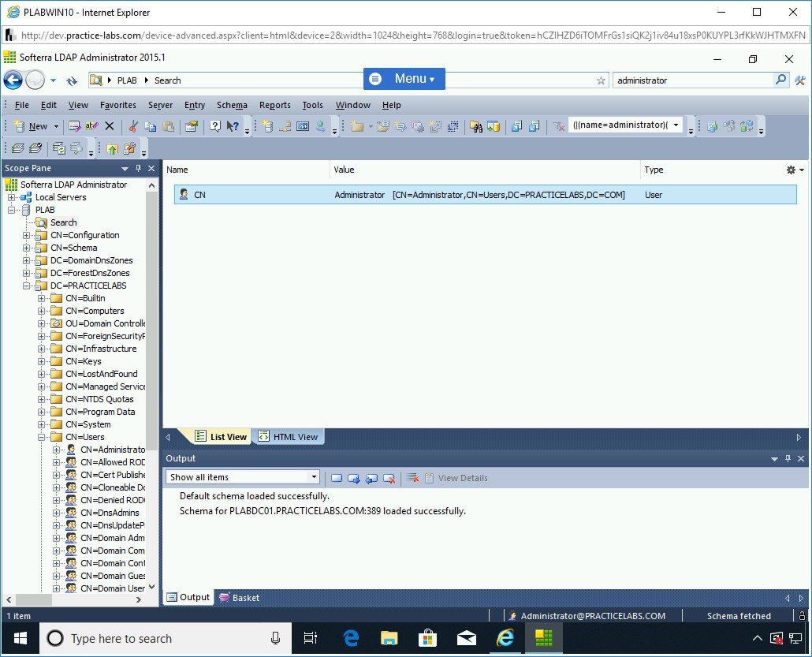Click the Delete (X) toolbar icon

click(110, 126)
